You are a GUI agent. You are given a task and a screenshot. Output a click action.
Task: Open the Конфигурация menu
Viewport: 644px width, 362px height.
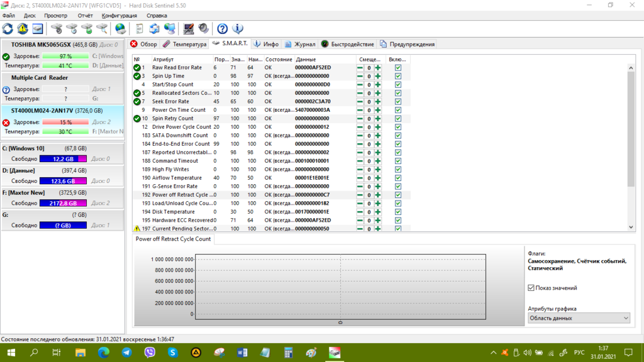click(119, 16)
